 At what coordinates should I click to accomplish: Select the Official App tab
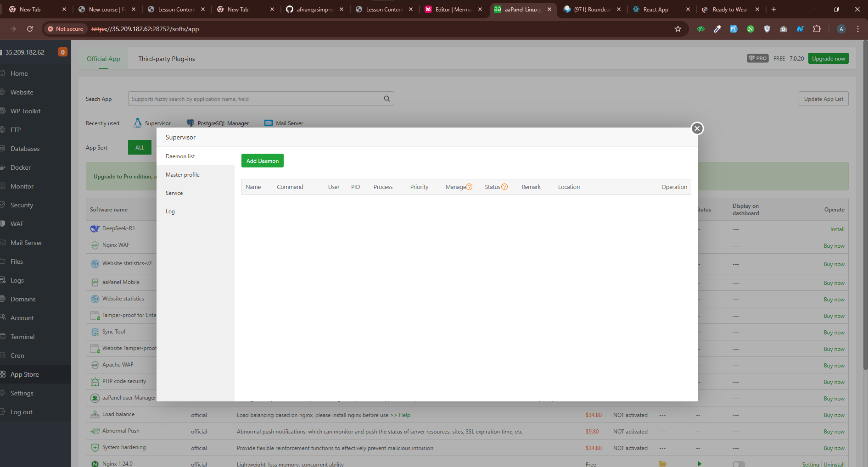[x=103, y=59]
